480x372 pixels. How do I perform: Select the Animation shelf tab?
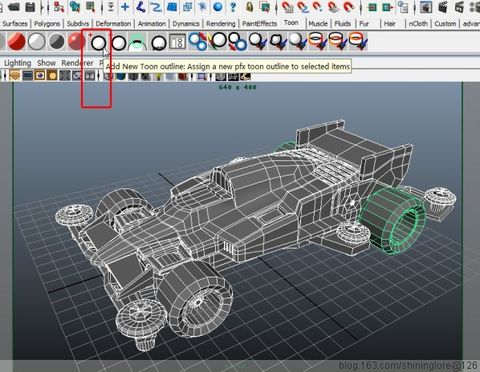152,24
